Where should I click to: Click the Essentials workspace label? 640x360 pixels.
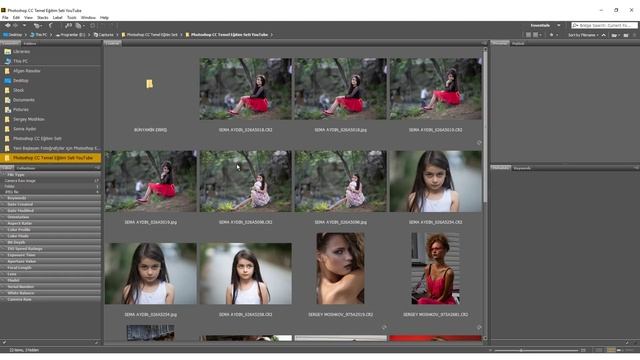point(540,25)
